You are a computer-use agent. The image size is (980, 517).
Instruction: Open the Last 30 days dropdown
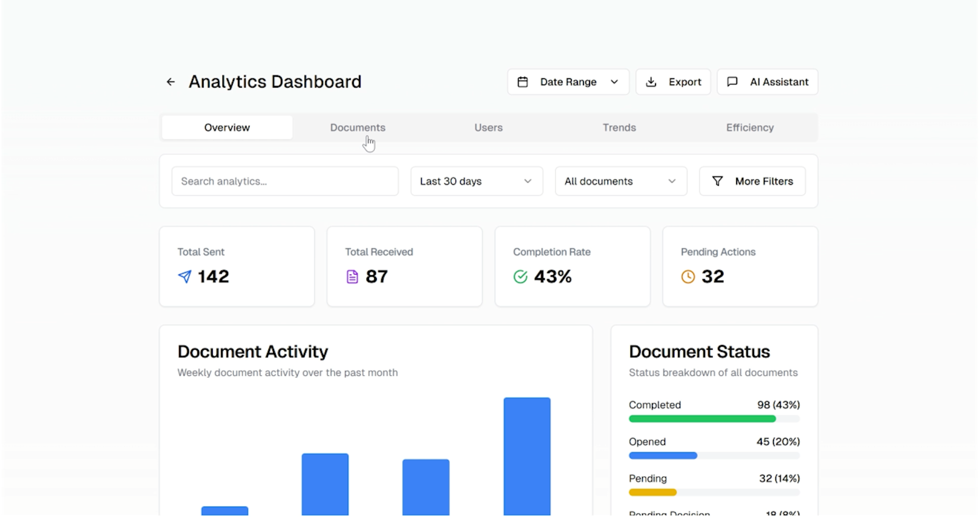pyautogui.click(x=476, y=181)
